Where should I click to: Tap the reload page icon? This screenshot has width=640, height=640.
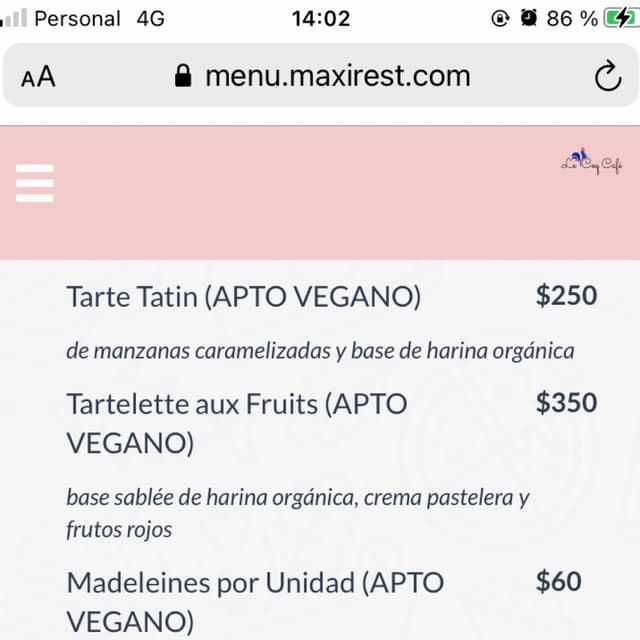pyautogui.click(x=608, y=76)
